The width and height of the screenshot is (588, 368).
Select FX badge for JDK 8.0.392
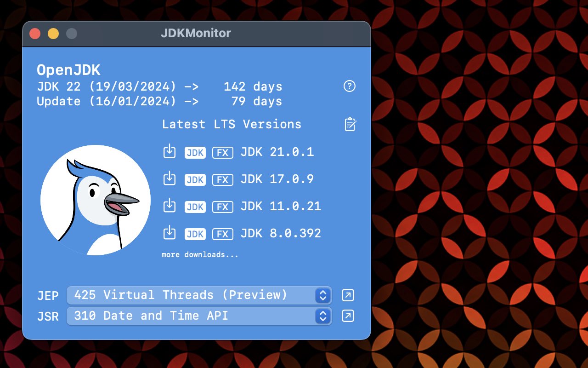pyautogui.click(x=222, y=234)
